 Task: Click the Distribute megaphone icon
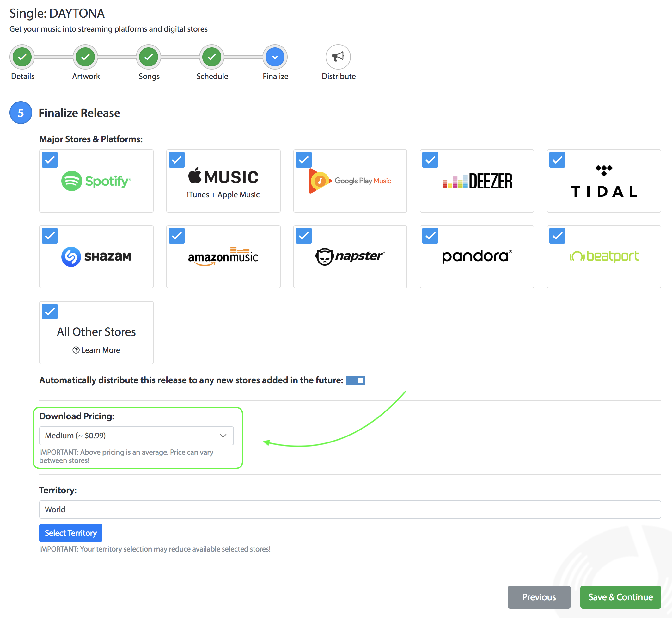point(338,57)
